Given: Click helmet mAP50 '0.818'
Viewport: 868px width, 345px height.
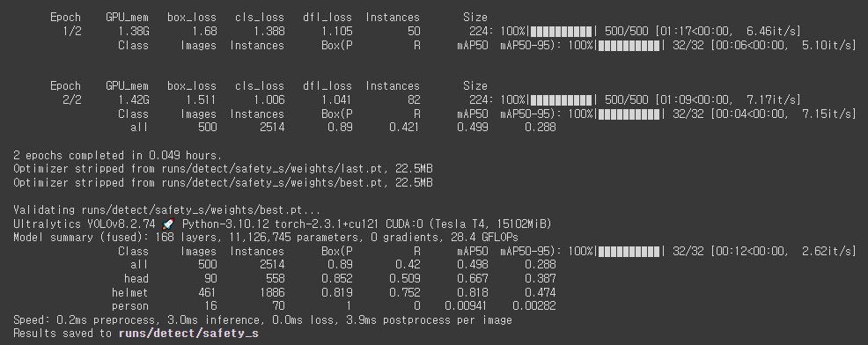Looking at the screenshot, I should click(x=472, y=292).
